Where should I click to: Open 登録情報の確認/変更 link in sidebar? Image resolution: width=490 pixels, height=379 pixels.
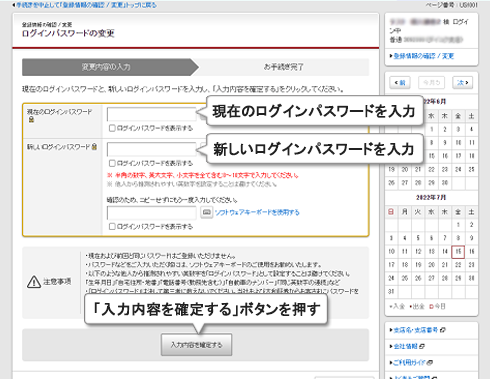pyautogui.click(x=424, y=56)
